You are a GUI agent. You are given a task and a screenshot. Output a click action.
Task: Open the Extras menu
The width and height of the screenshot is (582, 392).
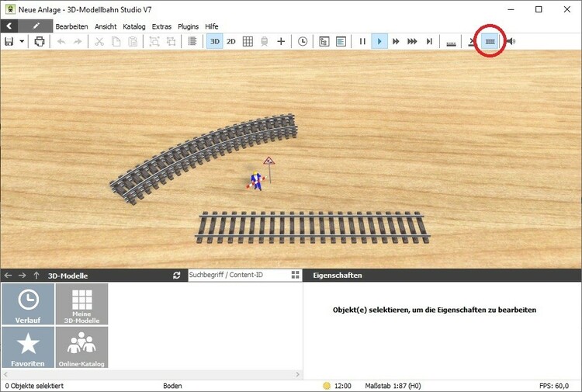pos(161,26)
